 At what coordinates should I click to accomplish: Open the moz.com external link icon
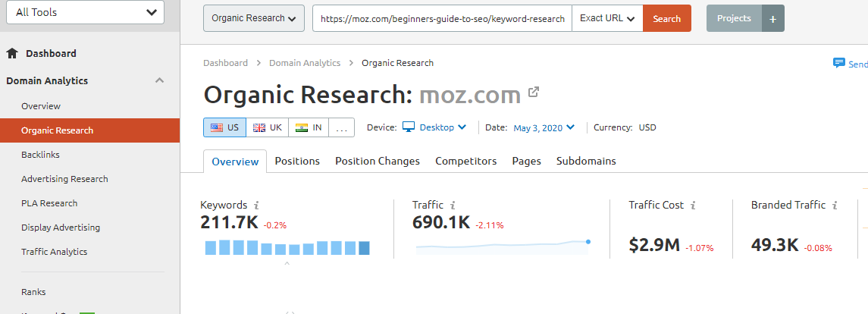tap(534, 91)
